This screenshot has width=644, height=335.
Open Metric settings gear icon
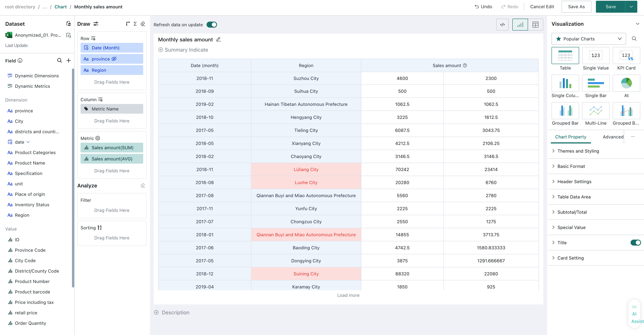(x=98, y=138)
